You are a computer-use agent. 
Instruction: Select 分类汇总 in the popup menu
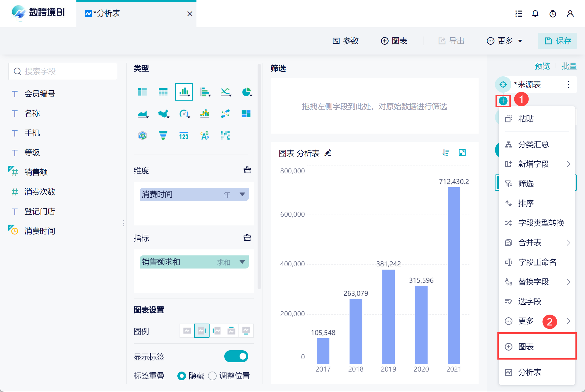coord(533,144)
